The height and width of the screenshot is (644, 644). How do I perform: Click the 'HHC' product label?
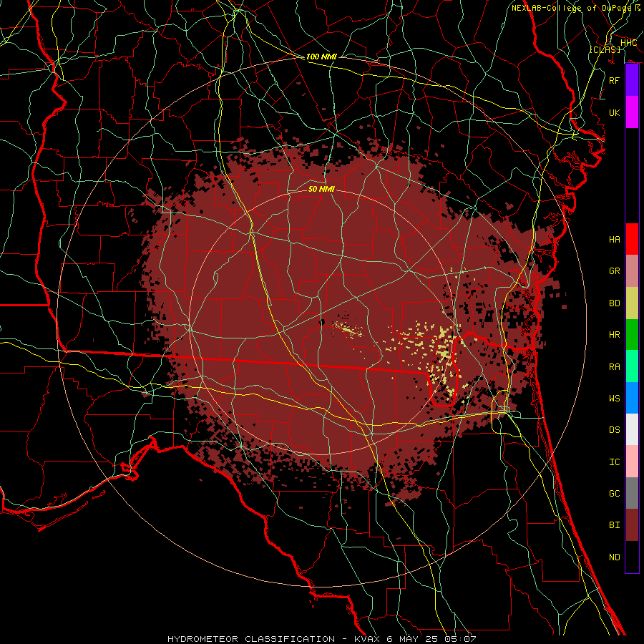pos(628,43)
